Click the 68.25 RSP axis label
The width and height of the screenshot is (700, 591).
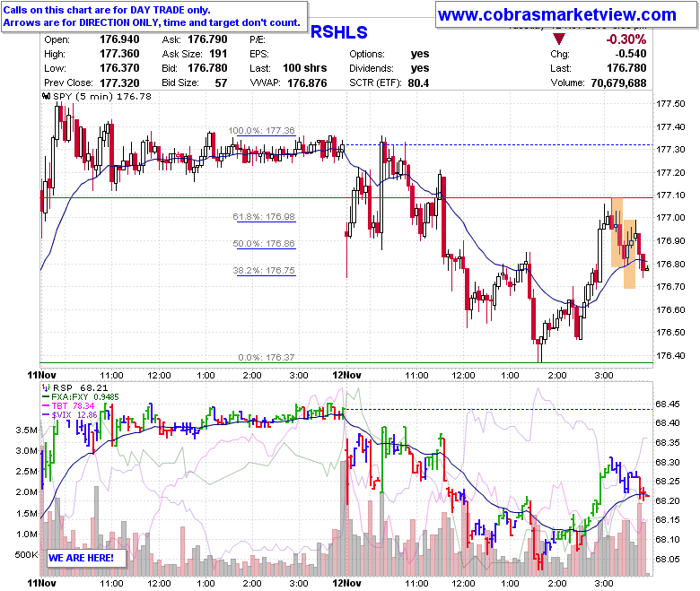click(x=668, y=481)
